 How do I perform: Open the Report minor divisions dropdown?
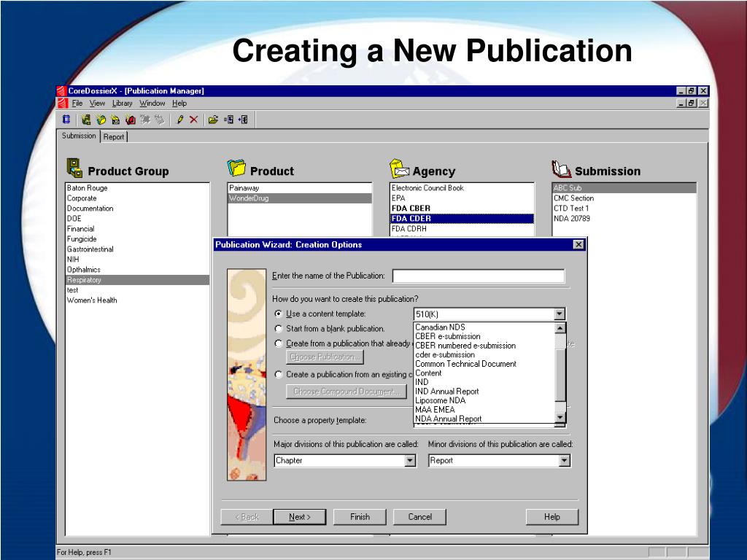click(x=565, y=461)
